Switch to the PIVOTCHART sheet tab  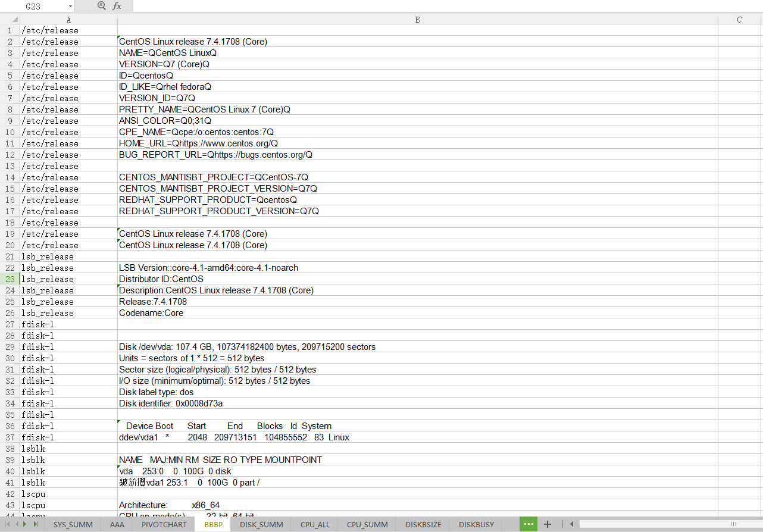[164, 524]
